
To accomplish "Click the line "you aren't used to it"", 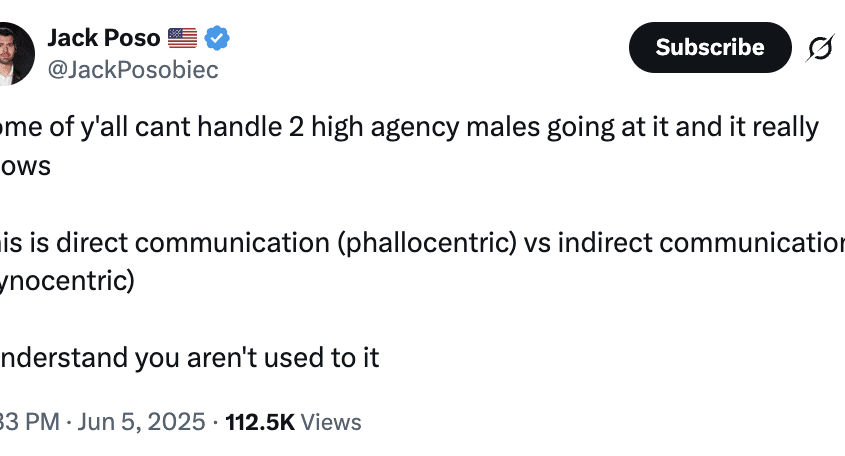I will click(x=257, y=358).
